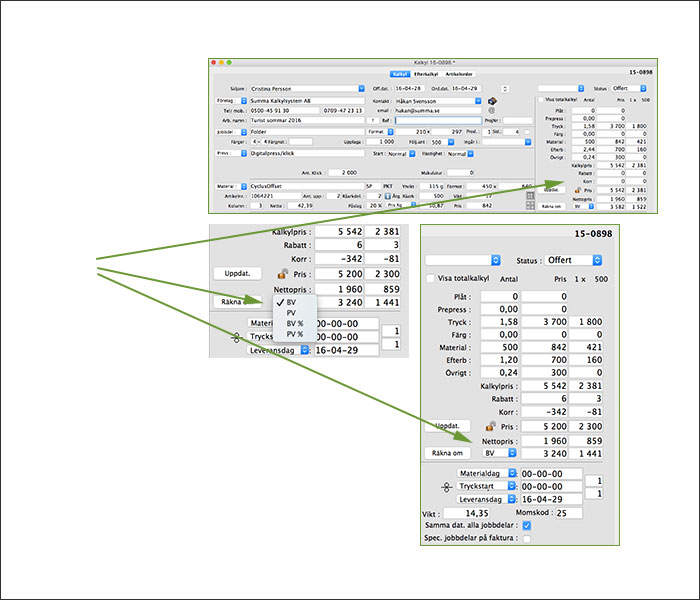Click the small lock icon beside Pris in top window
Screen dimensions: 700x600
(x=578, y=190)
